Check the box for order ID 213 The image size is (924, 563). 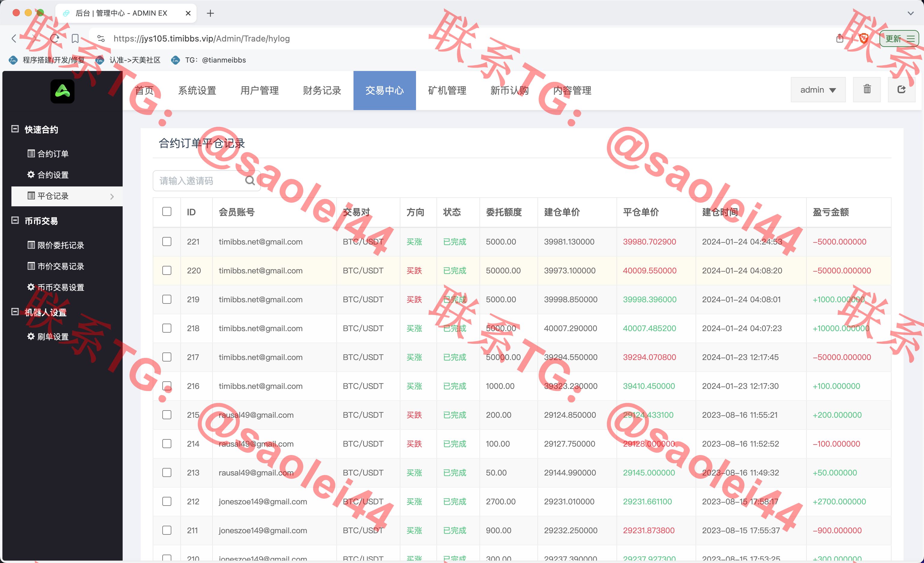[167, 472]
